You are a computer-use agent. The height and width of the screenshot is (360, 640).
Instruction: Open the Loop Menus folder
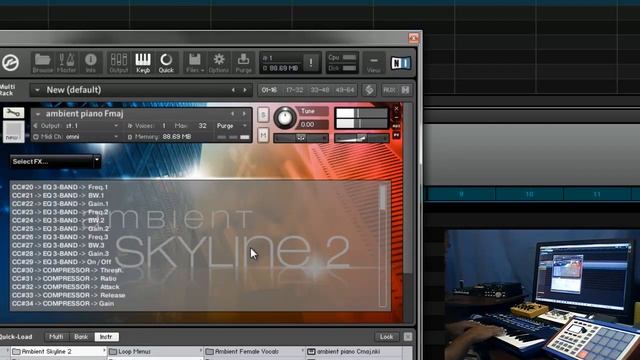[155, 351]
